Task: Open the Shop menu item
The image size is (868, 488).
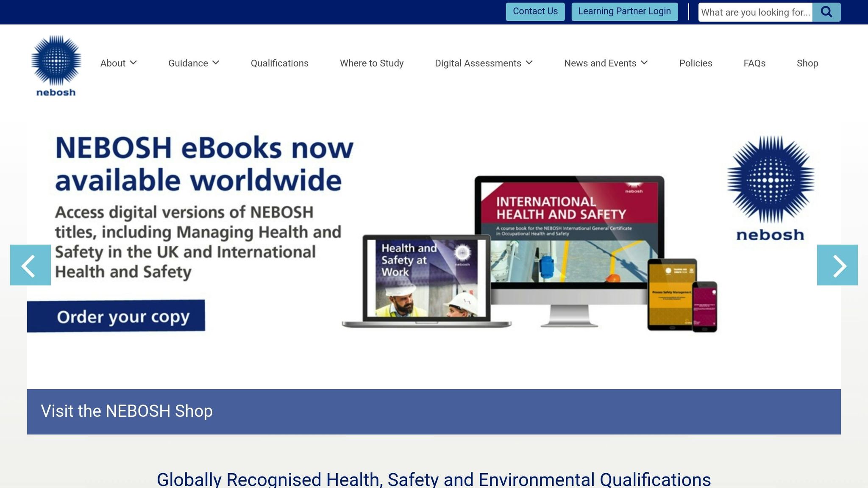Action: 807,63
